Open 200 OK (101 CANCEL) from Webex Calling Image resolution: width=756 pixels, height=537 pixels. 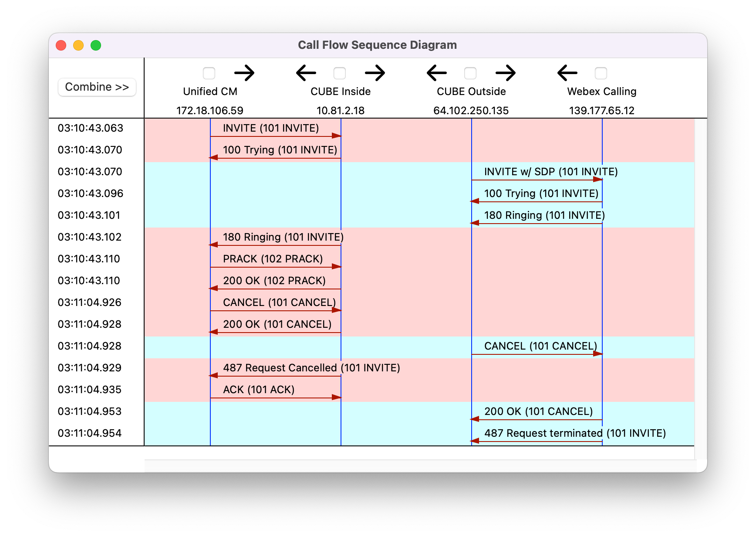[x=539, y=411]
